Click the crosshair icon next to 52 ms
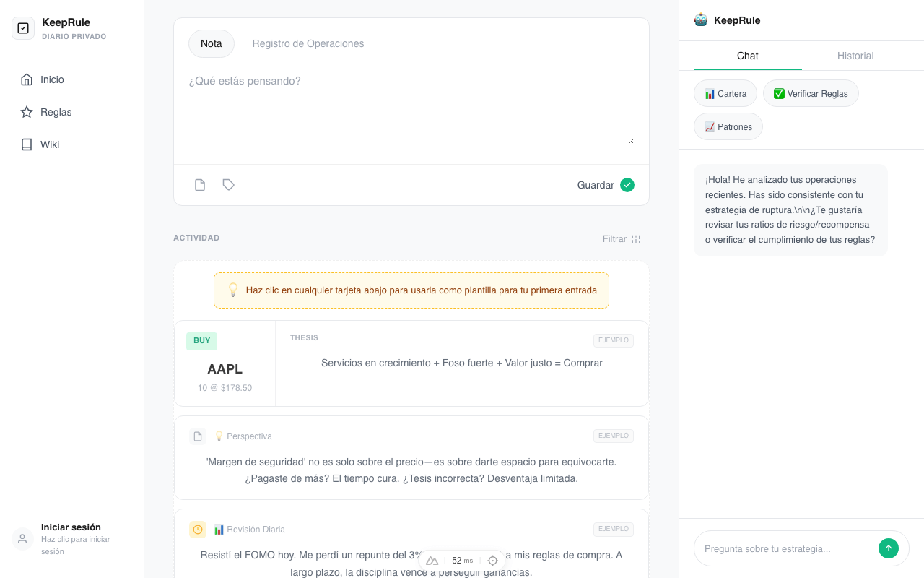 tap(492, 560)
